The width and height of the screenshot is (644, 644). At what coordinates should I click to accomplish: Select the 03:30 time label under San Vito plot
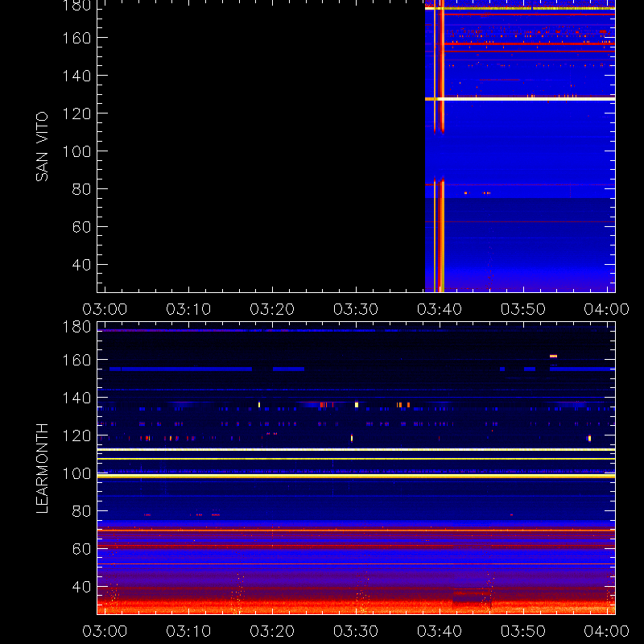point(356,309)
